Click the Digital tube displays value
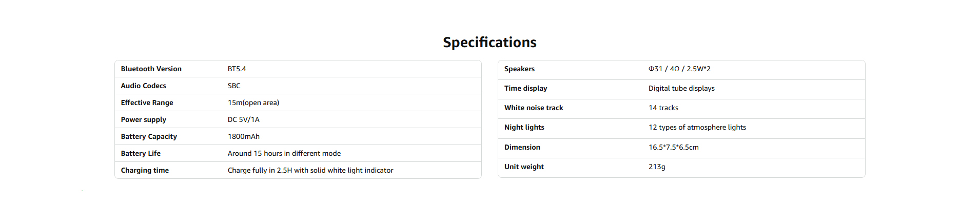The image size is (980, 206). [x=681, y=88]
